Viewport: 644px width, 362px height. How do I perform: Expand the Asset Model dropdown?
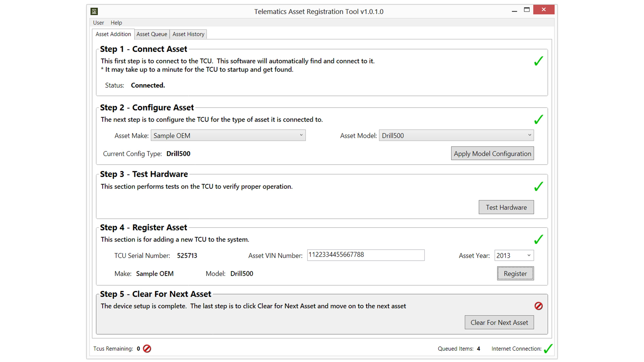[456, 135]
